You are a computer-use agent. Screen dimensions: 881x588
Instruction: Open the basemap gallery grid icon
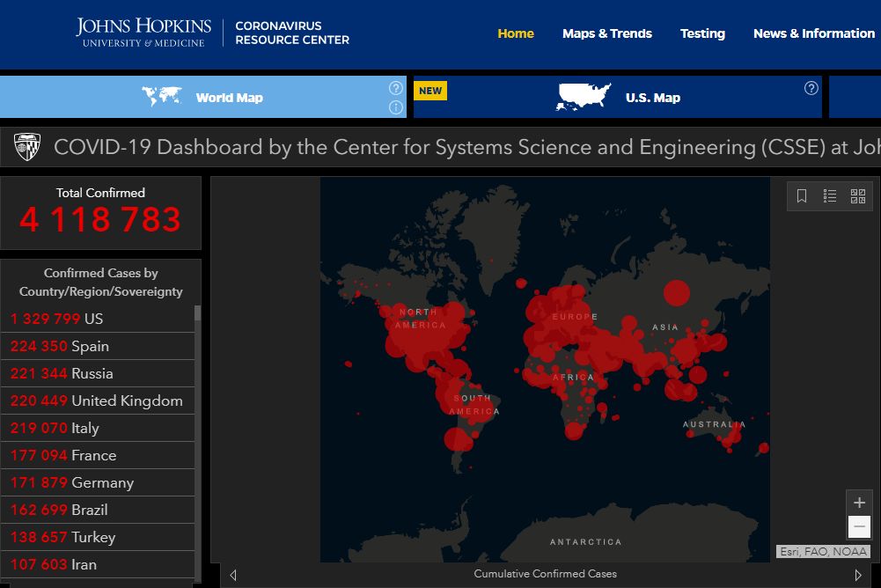(x=858, y=196)
